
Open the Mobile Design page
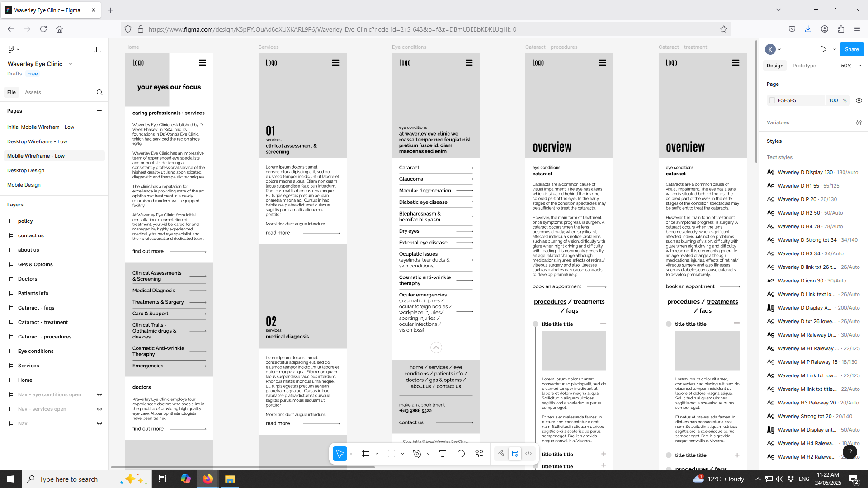54,185
